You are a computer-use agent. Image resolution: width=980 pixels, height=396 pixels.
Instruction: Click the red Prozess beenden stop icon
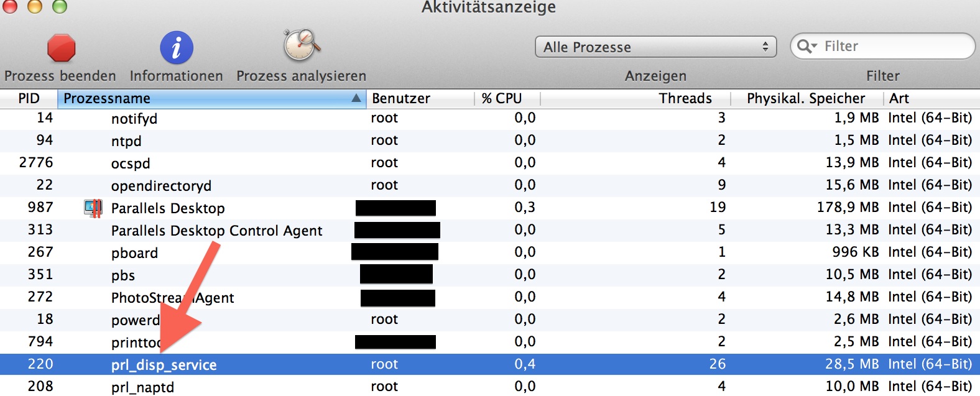coord(61,48)
